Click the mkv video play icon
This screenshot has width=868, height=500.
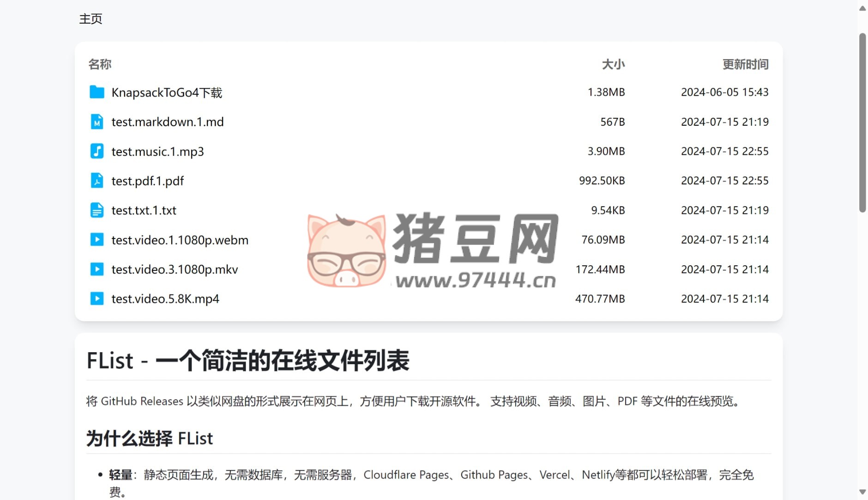click(x=96, y=269)
